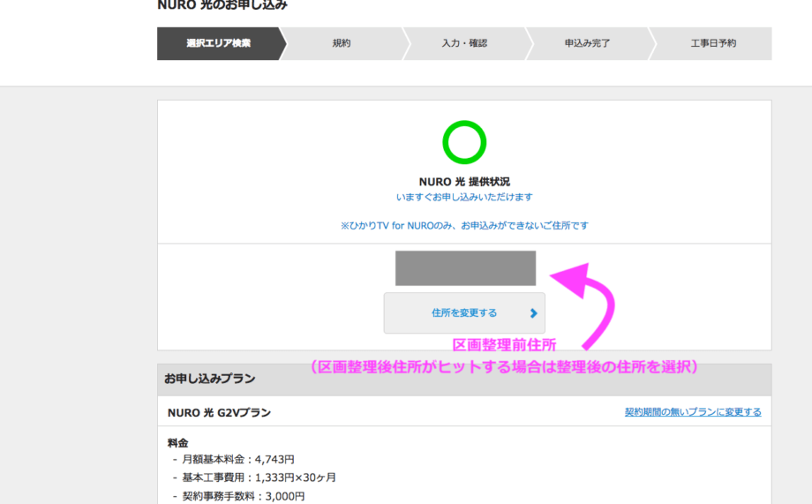
Task: Click the ひかりTV for NURO notice text
Action: pyautogui.click(x=464, y=225)
